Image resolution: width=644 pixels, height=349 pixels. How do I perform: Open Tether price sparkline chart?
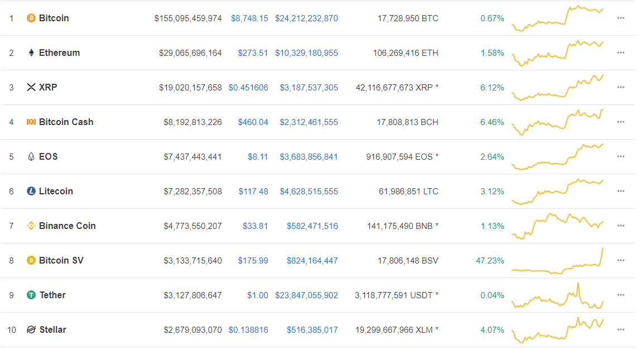click(558, 295)
